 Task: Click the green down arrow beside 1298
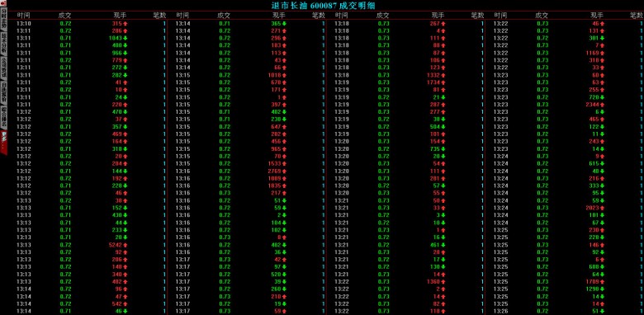pyautogui.click(x=602, y=289)
